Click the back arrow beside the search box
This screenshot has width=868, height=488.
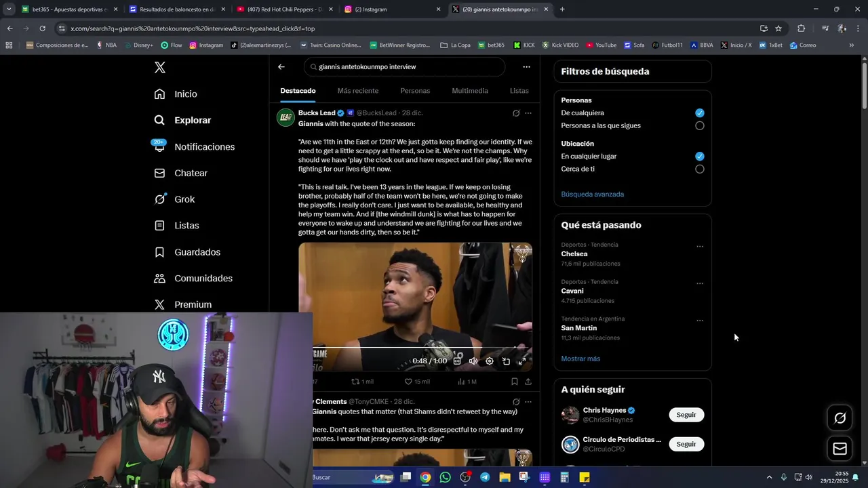point(281,67)
